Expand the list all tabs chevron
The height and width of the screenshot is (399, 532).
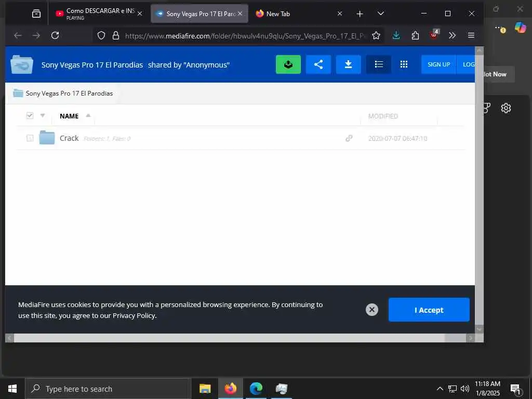(381, 14)
